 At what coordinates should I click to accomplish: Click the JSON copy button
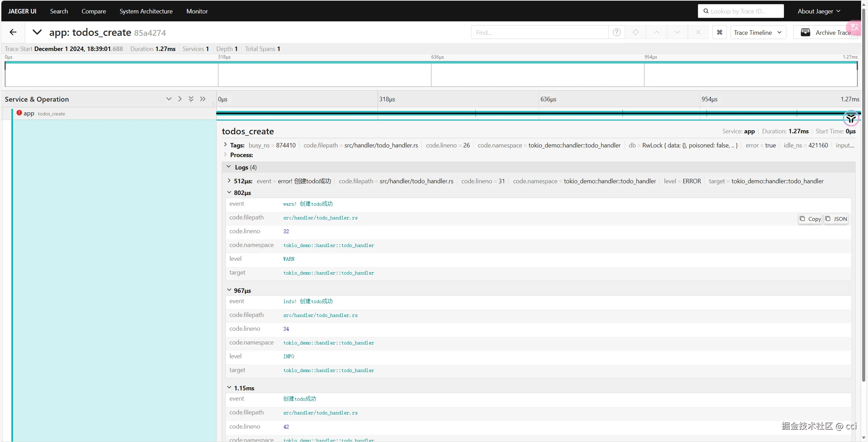pos(836,219)
